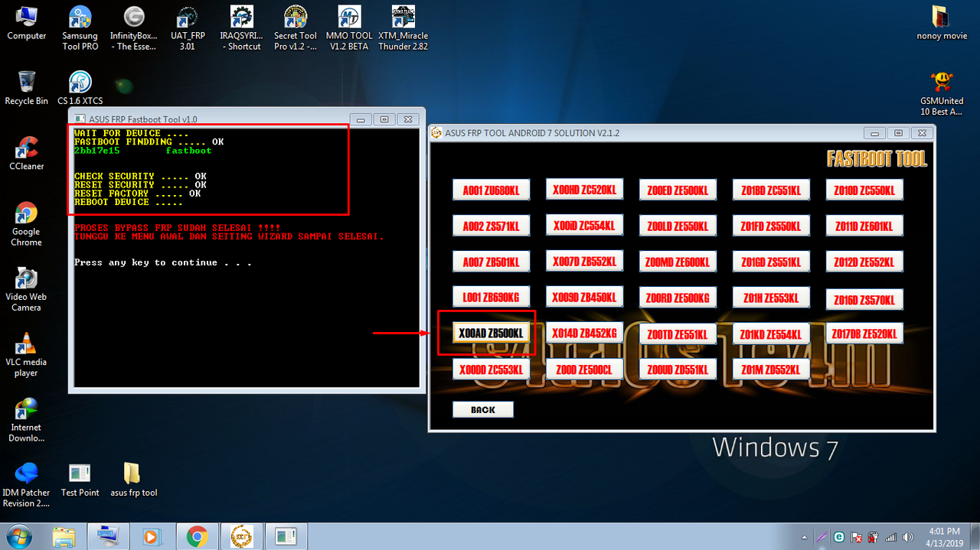Click the Z01M ZD552KL button
This screenshot has width=980, height=550.
771,369
